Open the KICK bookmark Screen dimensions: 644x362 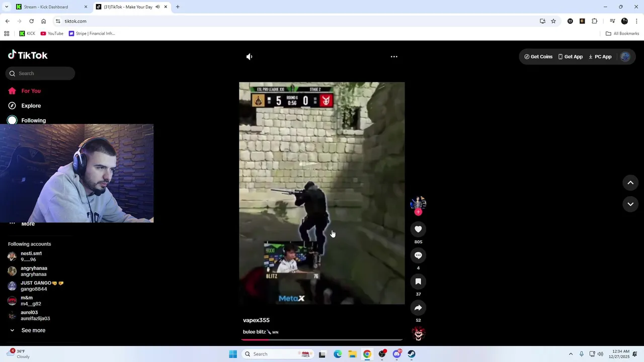(27, 34)
